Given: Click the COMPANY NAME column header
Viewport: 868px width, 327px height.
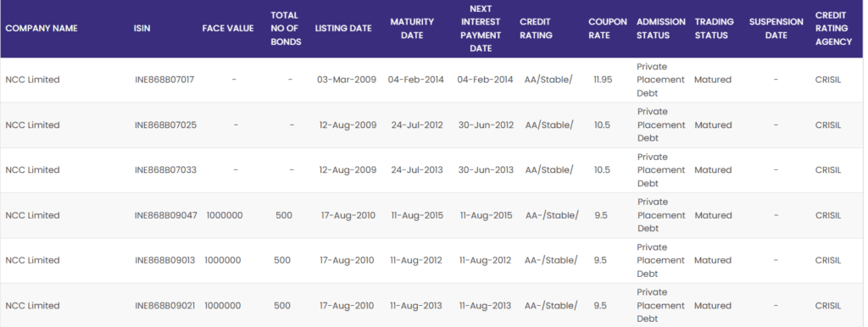Looking at the screenshot, I should click(x=42, y=28).
